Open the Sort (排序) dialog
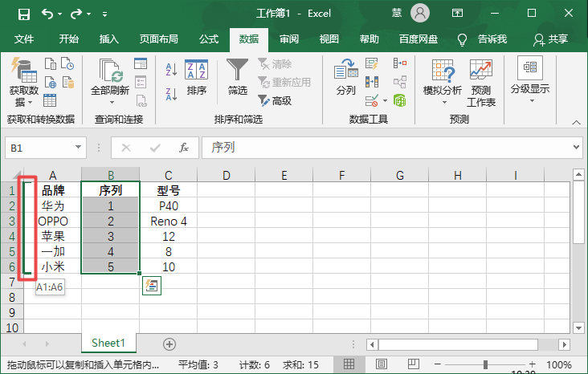Image resolution: width=588 pixels, height=374 pixels. point(197,78)
